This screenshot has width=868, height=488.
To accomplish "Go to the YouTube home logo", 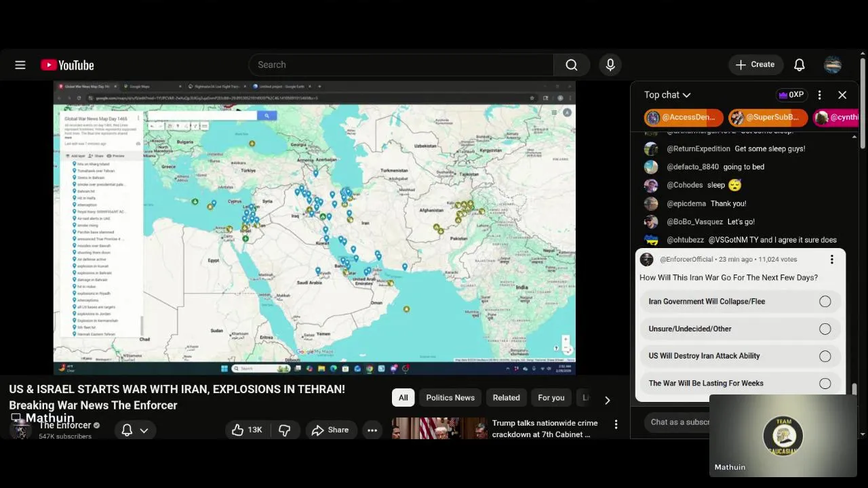I will [x=67, y=65].
